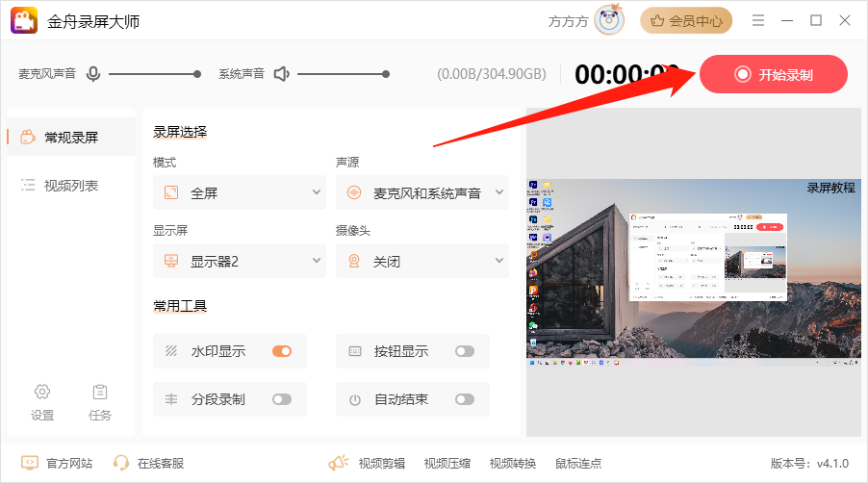The width and height of the screenshot is (868, 483).
Task: Click 官方网站 monitor icon
Action: pos(30,463)
